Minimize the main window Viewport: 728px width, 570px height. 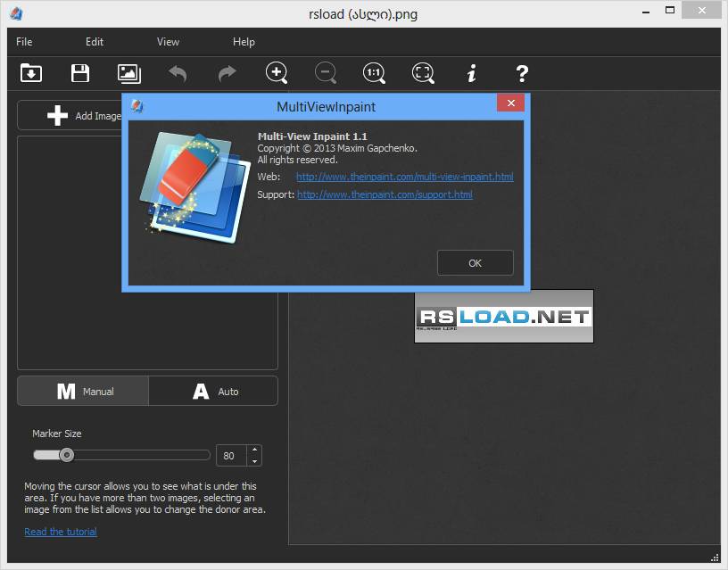[x=646, y=11]
